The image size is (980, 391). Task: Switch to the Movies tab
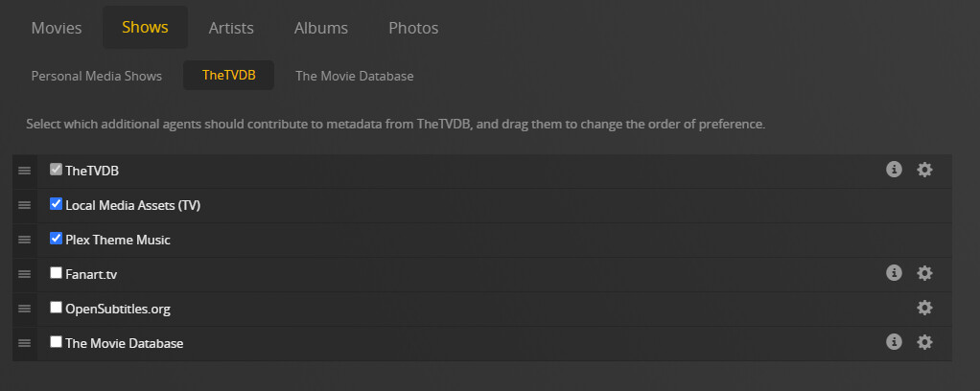click(x=57, y=28)
